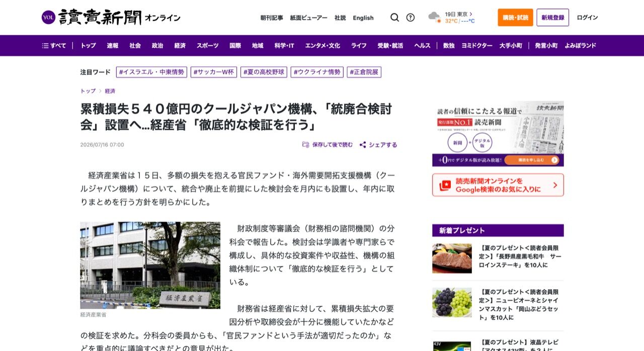The height and width of the screenshot is (351, 644).
Task: Click the cloudy weather icon
Action: [x=434, y=17]
